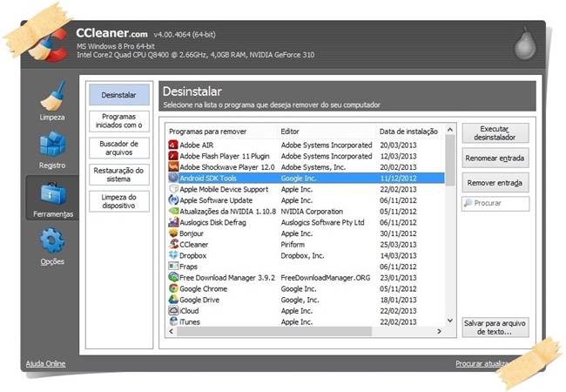Click Executar desinstalador button
The width and height of the screenshot is (566, 392).
pos(495,133)
